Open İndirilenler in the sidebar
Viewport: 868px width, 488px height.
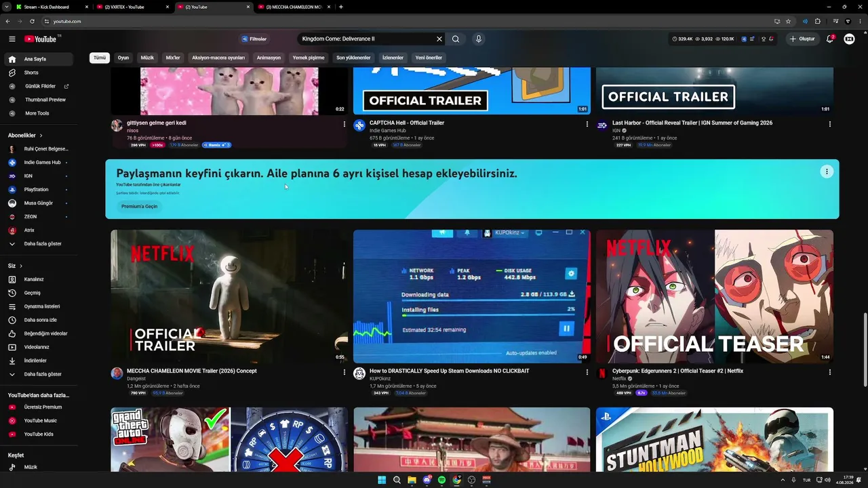(37, 361)
